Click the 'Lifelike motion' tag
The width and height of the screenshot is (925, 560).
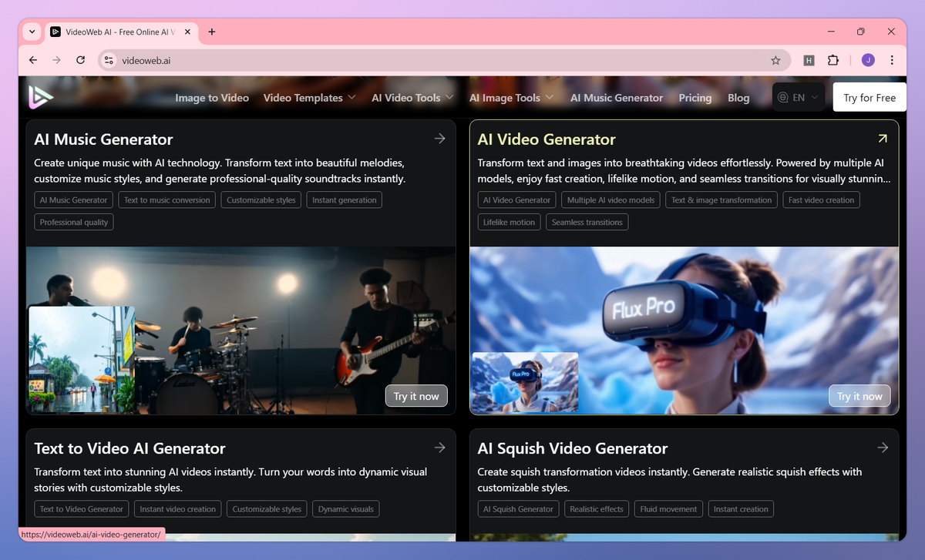pos(509,222)
